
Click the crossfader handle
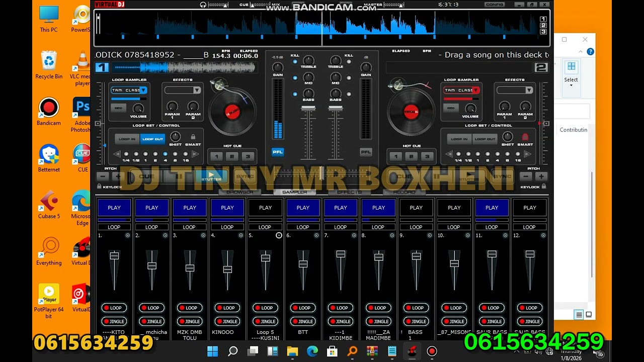pyautogui.click(x=322, y=173)
